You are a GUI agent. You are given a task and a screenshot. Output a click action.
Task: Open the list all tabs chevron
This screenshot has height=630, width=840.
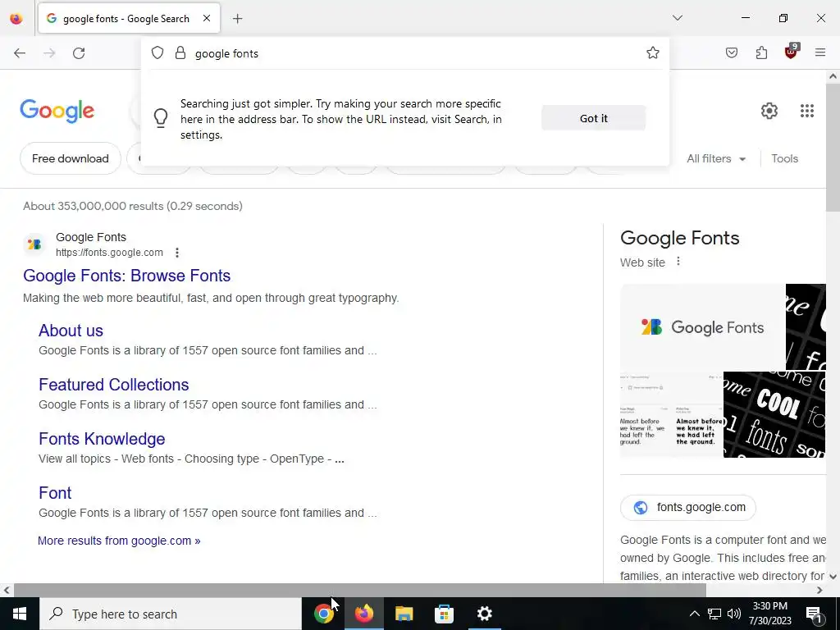click(678, 18)
